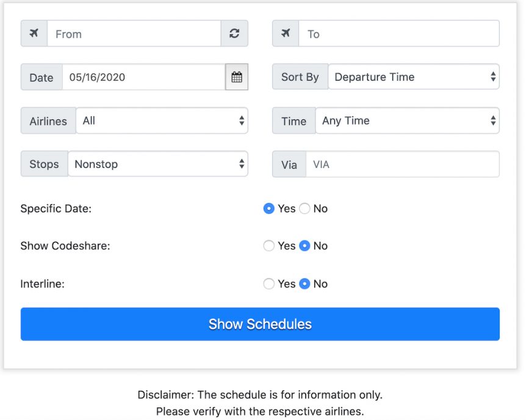This screenshot has width=526, height=420.
Task: Click the Stops label
Action: pyautogui.click(x=45, y=164)
